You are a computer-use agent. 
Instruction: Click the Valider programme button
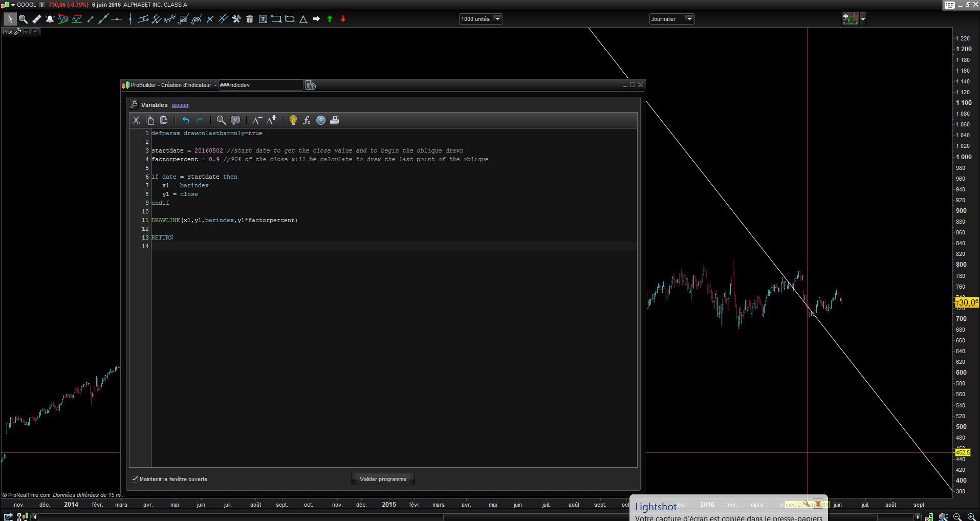(x=383, y=479)
